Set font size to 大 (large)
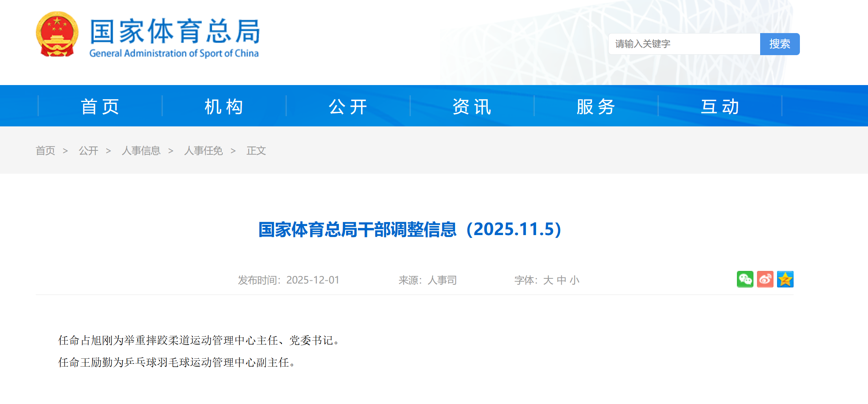Image resolution: width=868 pixels, height=404 pixels. [x=548, y=280]
